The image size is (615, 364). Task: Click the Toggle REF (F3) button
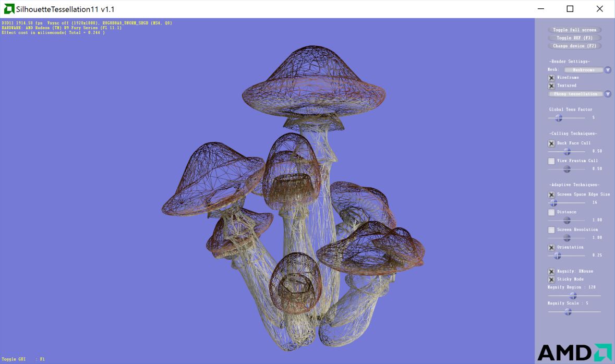(574, 38)
